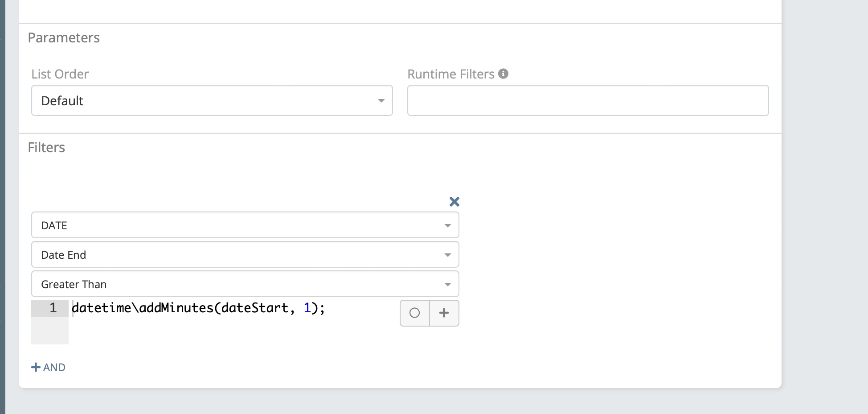Click the List Order caret arrow
The width and height of the screenshot is (868, 414).
[381, 101]
